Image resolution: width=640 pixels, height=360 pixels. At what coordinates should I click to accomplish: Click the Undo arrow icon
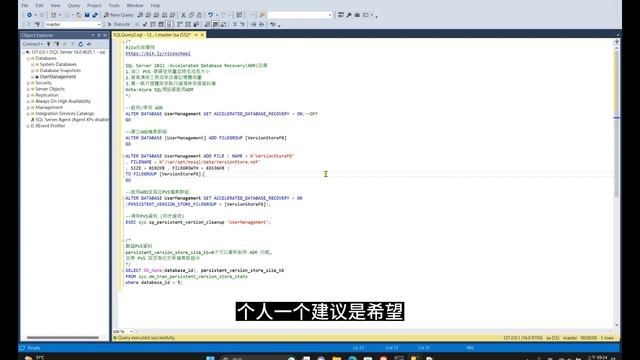coord(210,15)
